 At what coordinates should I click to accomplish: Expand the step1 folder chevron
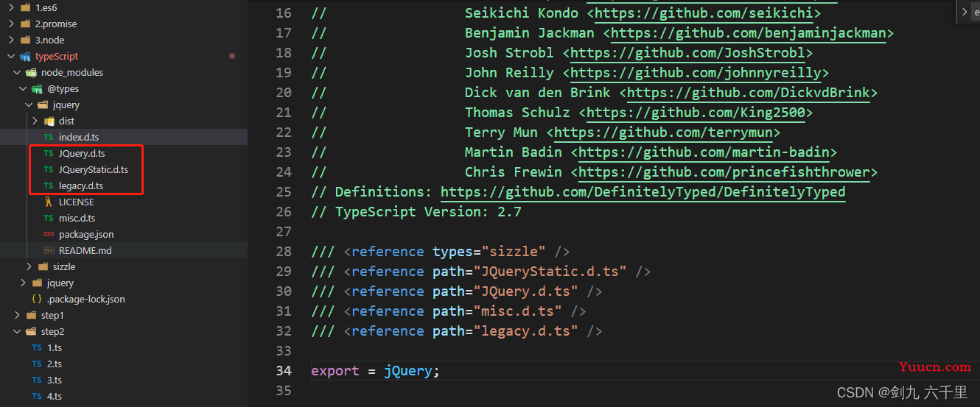point(17,315)
